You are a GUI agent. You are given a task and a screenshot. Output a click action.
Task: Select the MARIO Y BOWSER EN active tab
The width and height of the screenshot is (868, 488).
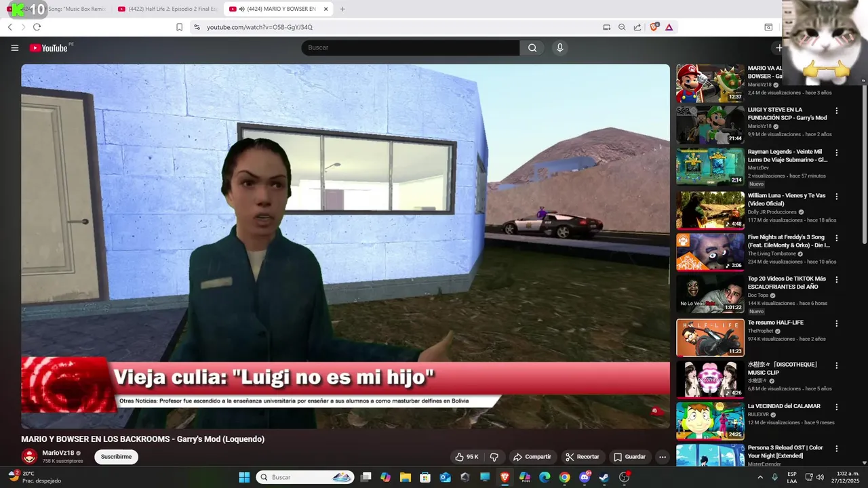[x=278, y=9]
